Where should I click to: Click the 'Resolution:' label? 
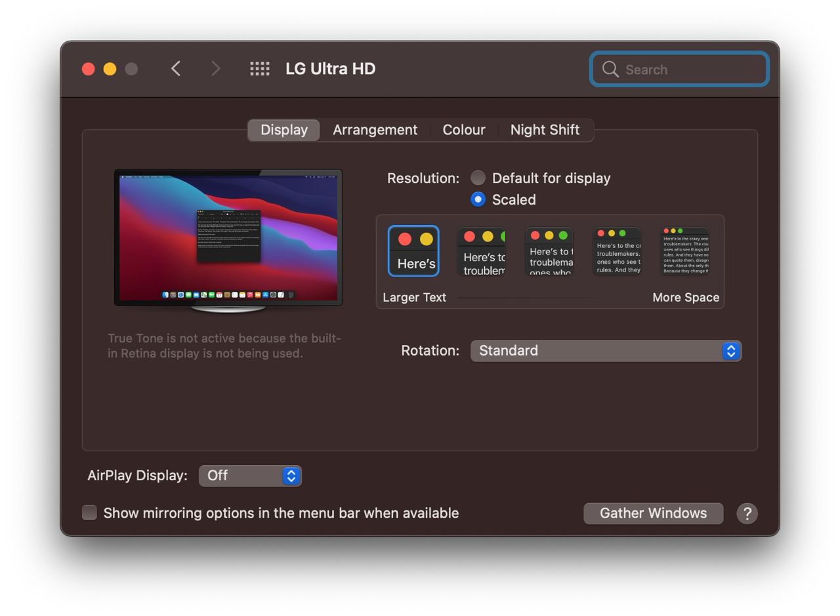423,178
